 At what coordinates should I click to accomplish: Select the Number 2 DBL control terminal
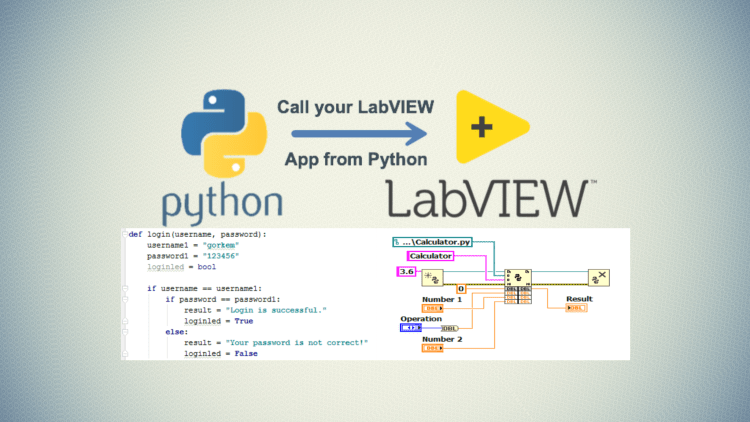pos(432,348)
